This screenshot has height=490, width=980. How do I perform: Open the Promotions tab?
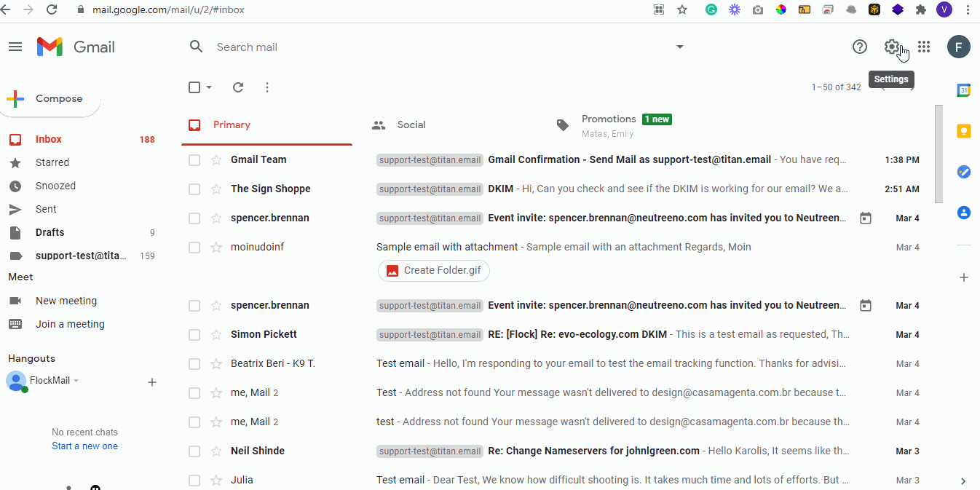point(609,119)
